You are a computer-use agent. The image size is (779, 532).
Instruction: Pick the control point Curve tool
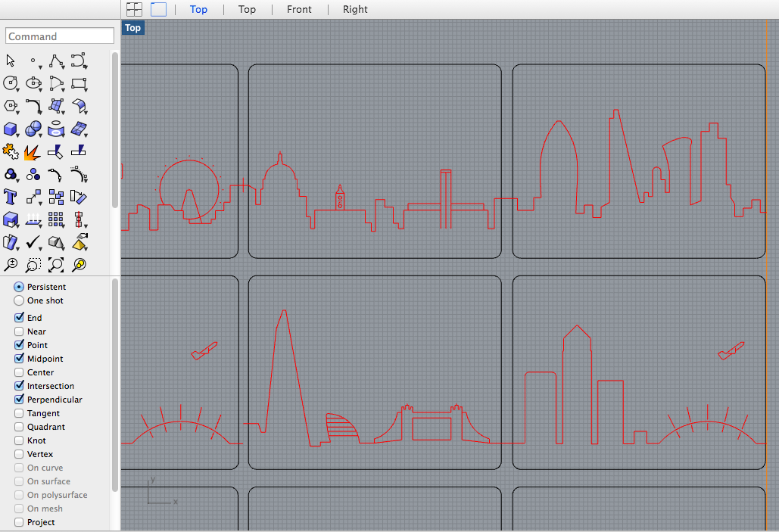tap(79, 61)
